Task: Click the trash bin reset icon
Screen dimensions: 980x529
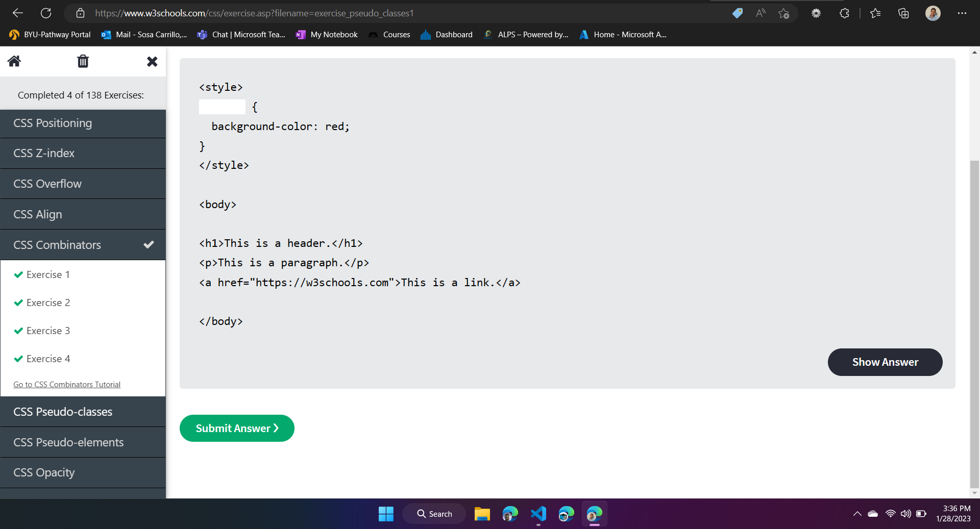Action: (x=83, y=61)
